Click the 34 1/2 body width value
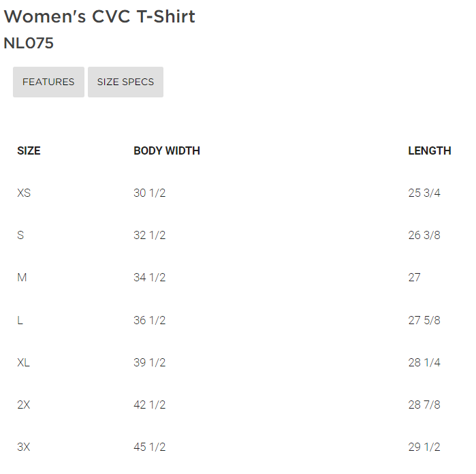Image resolution: width=476 pixels, height=474 pixels. tap(149, 277)
